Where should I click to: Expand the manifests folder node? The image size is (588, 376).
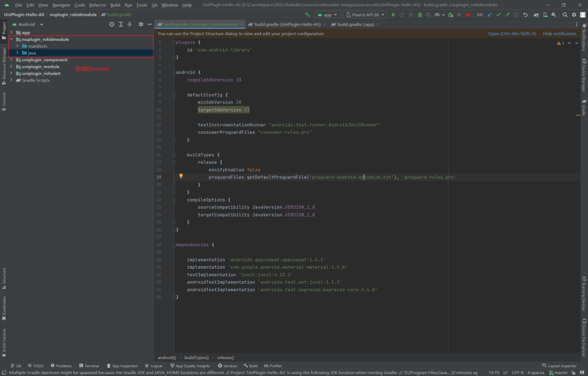pyautogui.click(x=18, y=46)
